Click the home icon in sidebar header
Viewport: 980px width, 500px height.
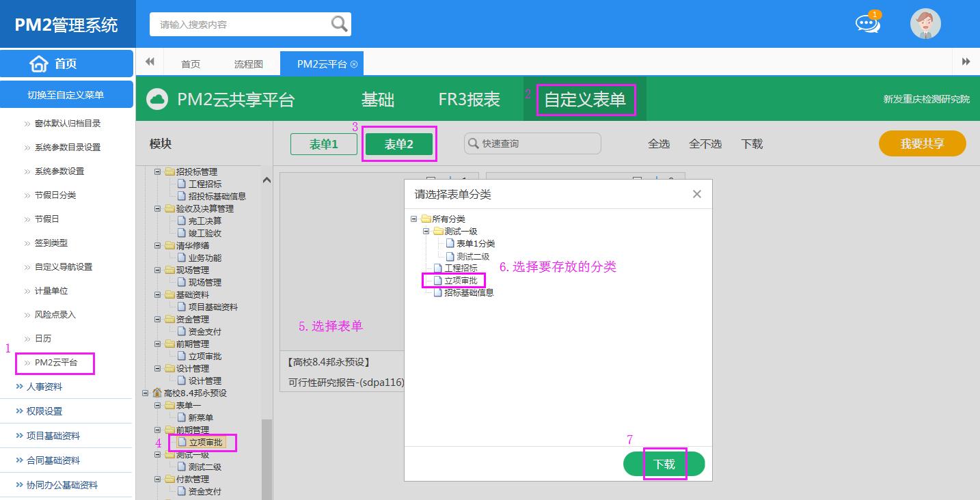39,64
